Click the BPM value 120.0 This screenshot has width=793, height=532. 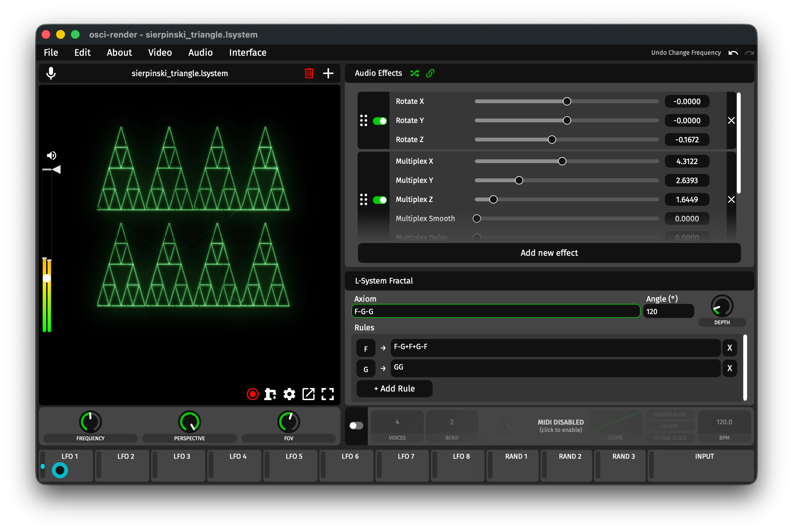[724, 422]
